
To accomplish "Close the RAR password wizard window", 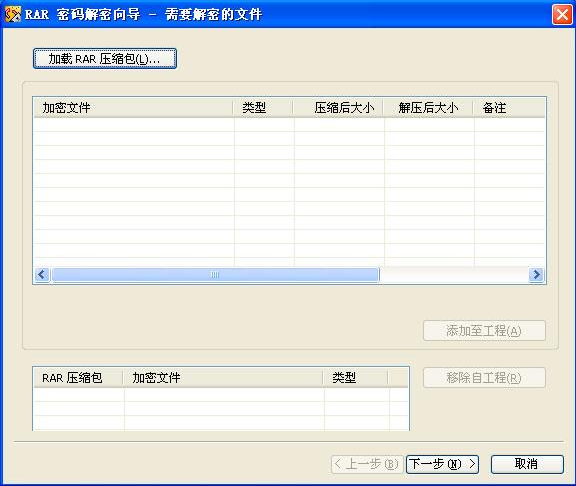I will tap(562, 15).
